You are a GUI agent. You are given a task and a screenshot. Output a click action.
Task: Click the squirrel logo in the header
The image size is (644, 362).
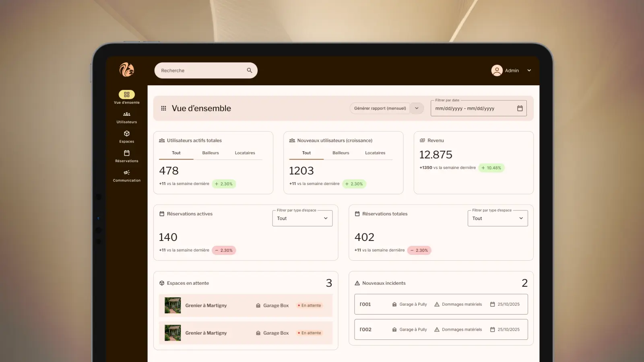tap(127, 70)
